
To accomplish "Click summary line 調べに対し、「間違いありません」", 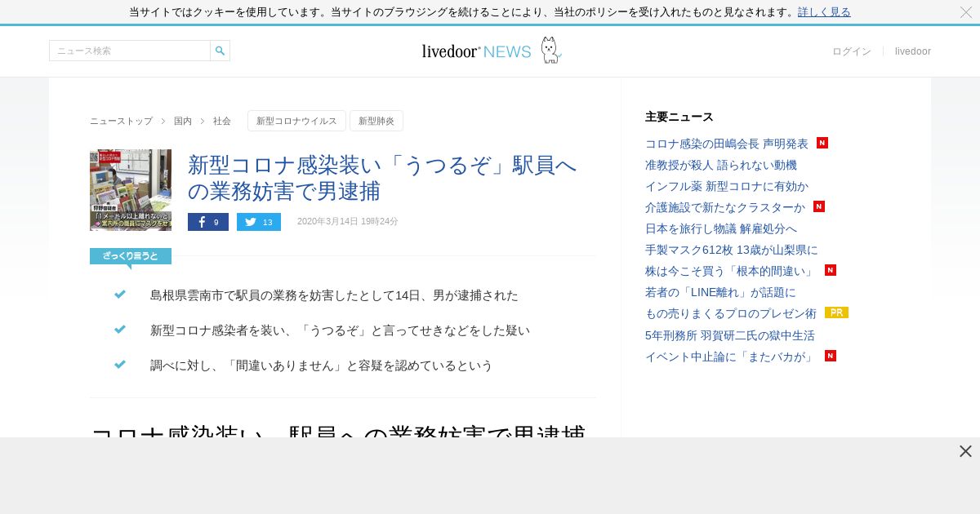I will 322,366.
